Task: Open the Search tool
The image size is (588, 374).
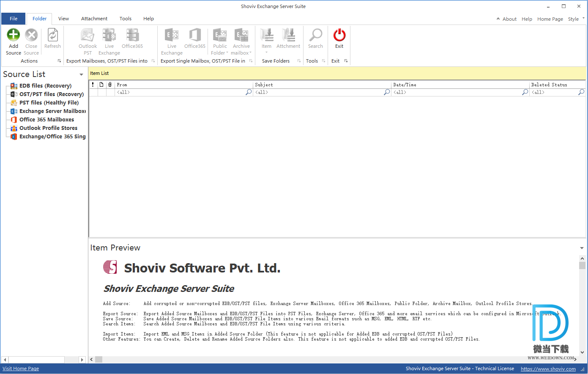Action: (315, 38)
